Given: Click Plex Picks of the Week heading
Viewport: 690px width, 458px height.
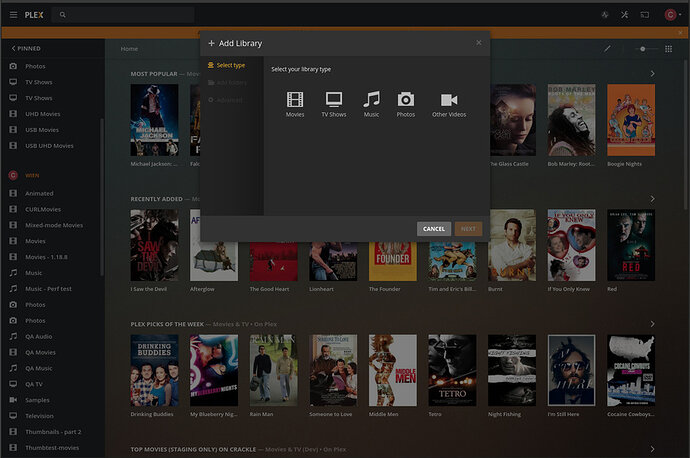Looking at the screenshot, I should tap(167, 324).
